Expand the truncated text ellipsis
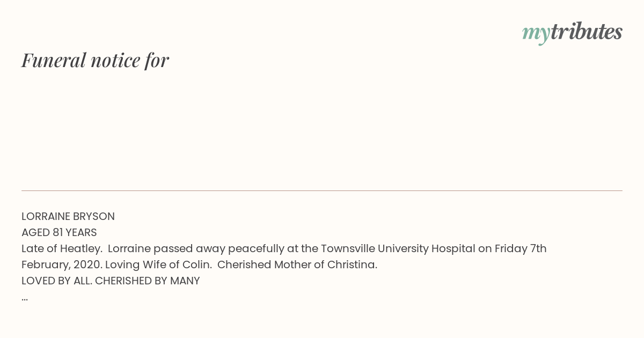 (25, 298)
